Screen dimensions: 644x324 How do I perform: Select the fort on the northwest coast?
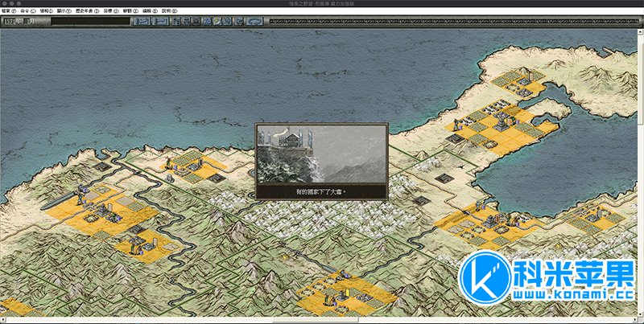(x=101, y=166)
